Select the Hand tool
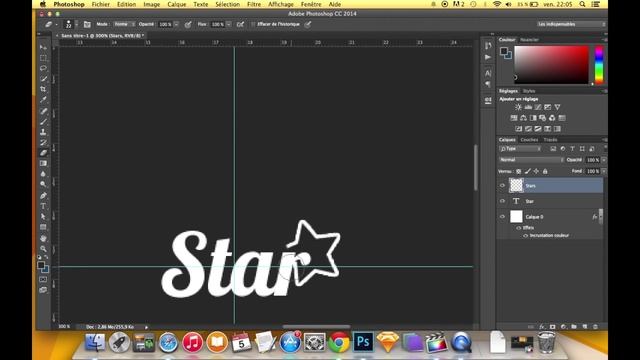 click(x=43, y=238)
